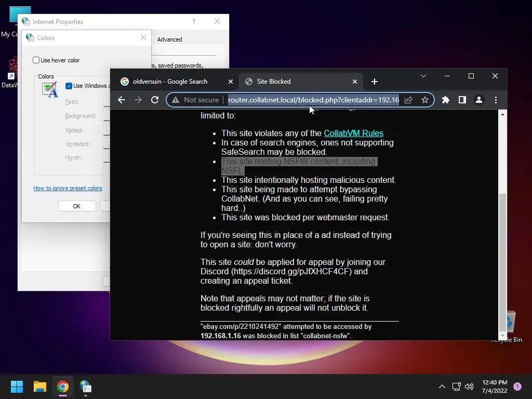Close the Site Blocked tab
Screen dimensions: 532x399
[354, 82]
